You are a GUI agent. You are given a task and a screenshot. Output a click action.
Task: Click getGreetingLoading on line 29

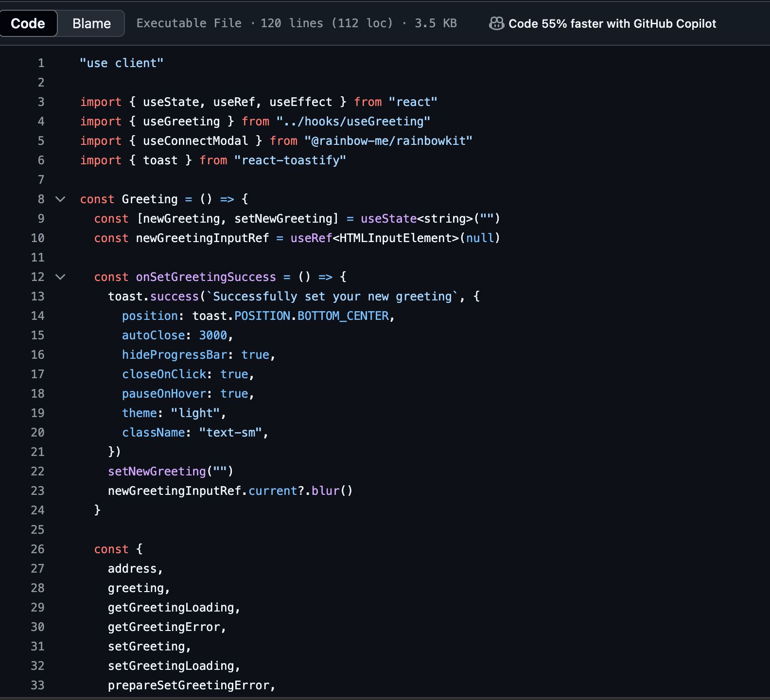pyautogui.click(x=171, y=607)
